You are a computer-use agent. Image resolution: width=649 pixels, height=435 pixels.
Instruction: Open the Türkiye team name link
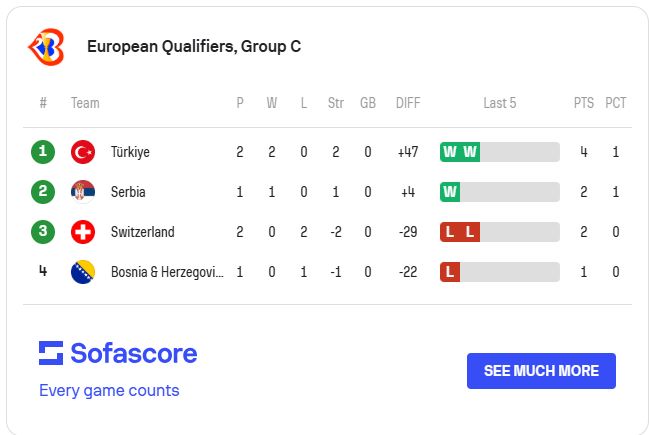130,152
